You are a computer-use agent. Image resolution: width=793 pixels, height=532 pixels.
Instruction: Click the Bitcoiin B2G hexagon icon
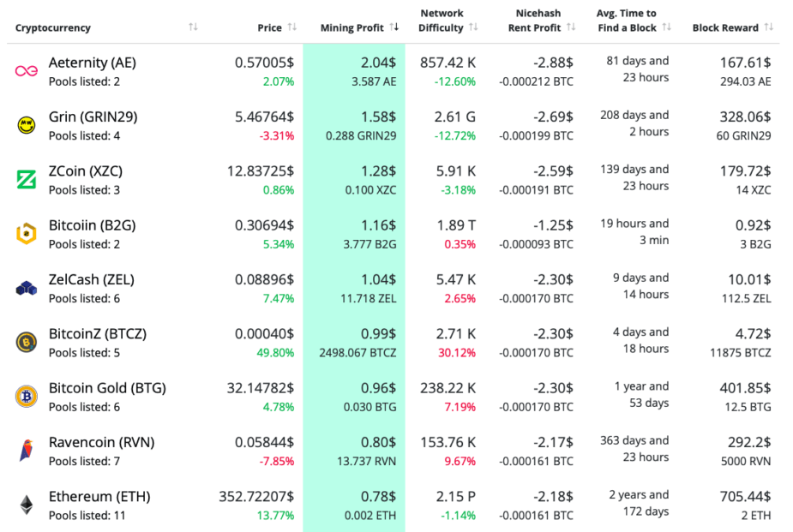point(27,234)
